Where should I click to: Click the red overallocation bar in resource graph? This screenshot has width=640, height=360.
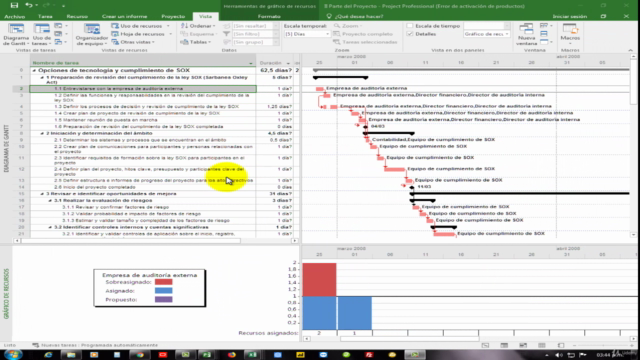pyautogui.click(x=319, y=280)
